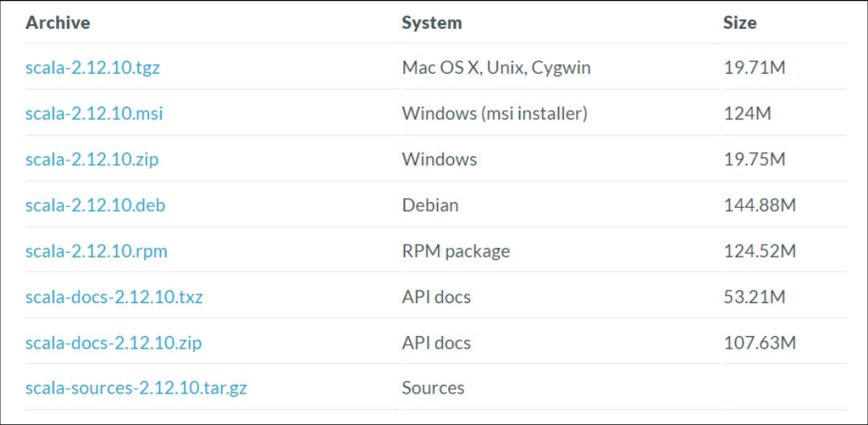Viewport: 868px width, 425px height.
Task: Download the scala-2.12.10.tgz archive
Action: tap(92, 67)
